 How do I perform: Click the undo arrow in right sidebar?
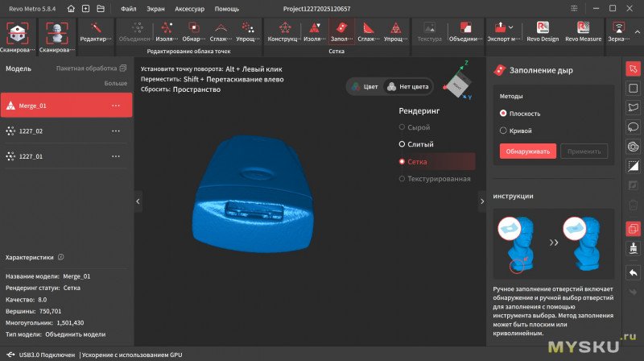633,272
